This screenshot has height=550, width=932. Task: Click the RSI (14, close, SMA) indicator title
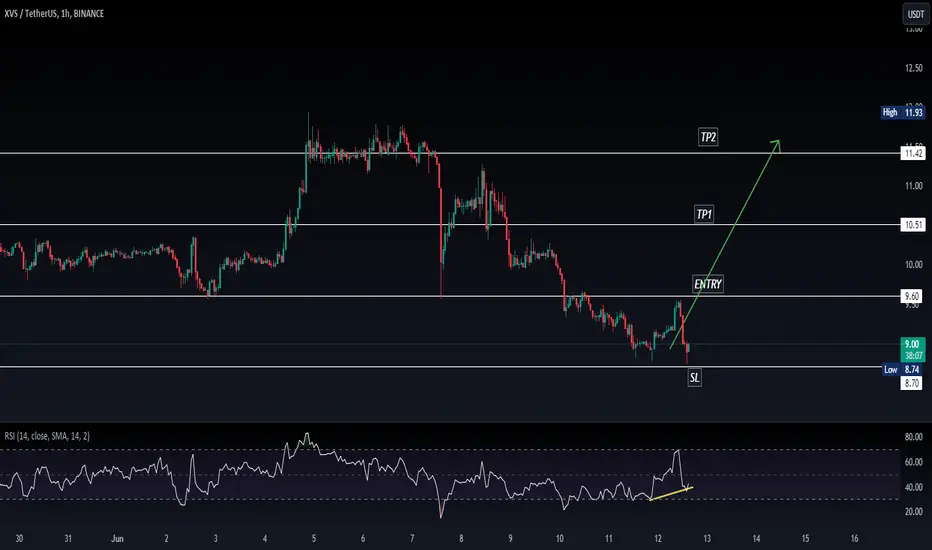47,436
